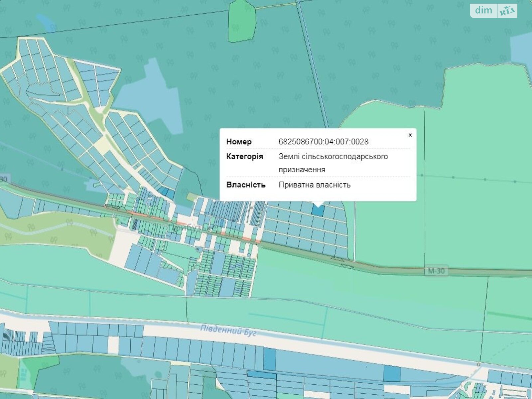532x399 pixels.
Task: Click cadastral number 6825086700:04:007:0028
Action: pyautogui.click(x=323, y=142)
